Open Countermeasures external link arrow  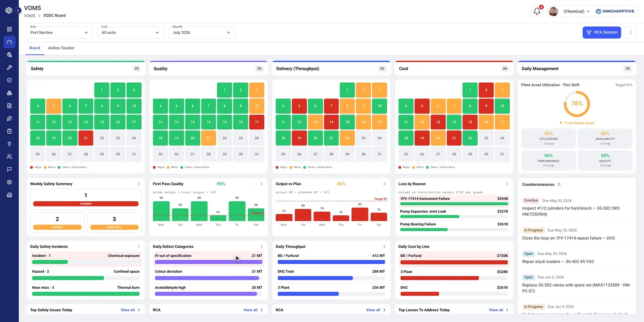click(x=559, y=185)
